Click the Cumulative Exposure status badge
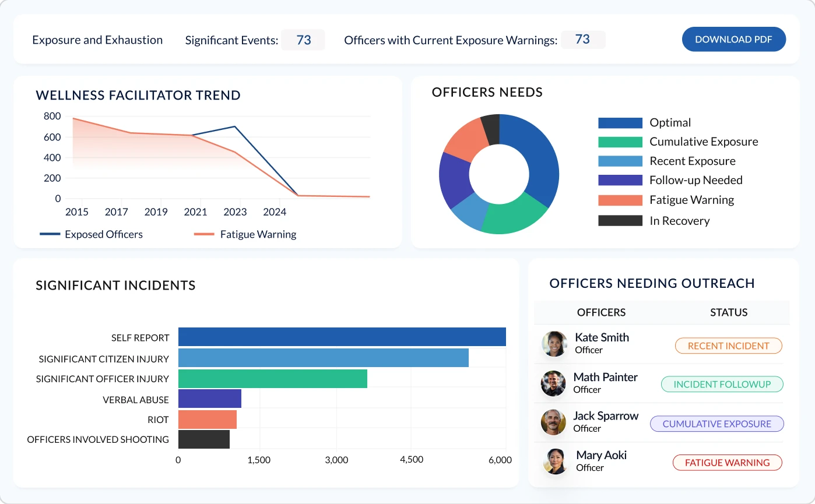The width and height of the screenshot is (815, 504). coord(716,424)
